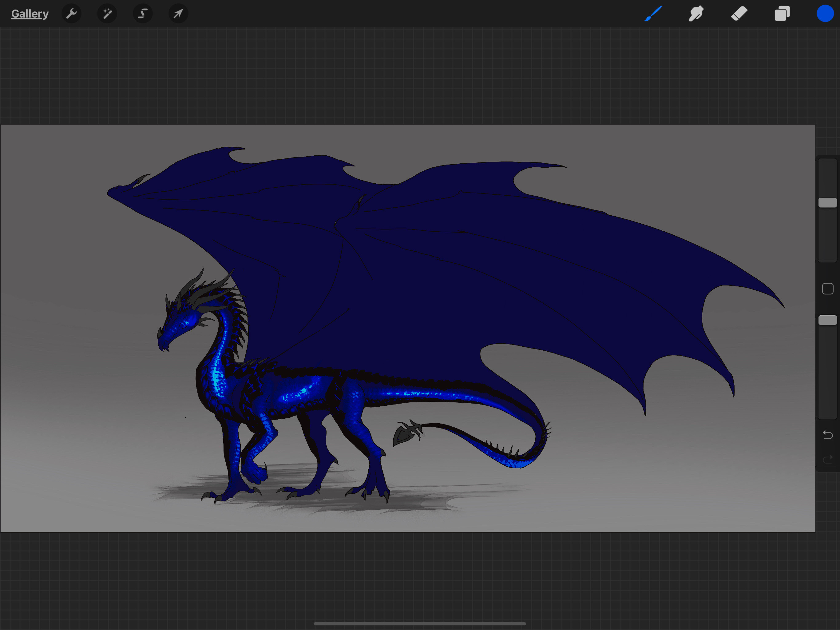
Task: Open the Layers panel
Action: point(782,14)
